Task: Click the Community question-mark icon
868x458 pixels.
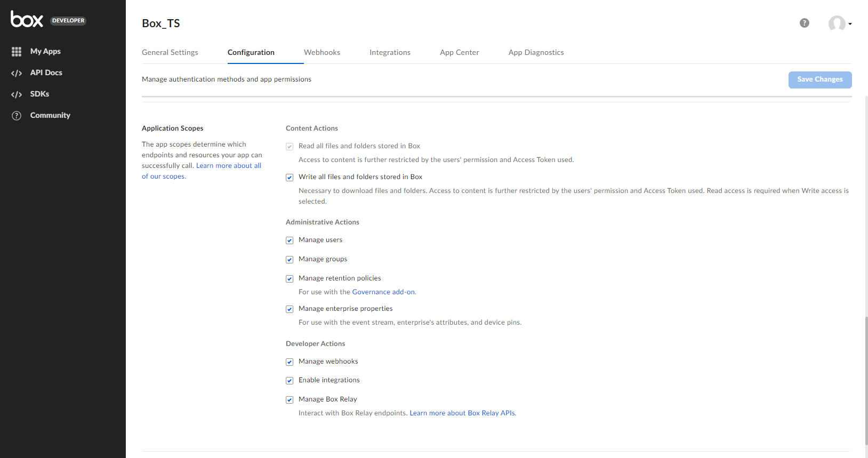Action: click(17, 116)
